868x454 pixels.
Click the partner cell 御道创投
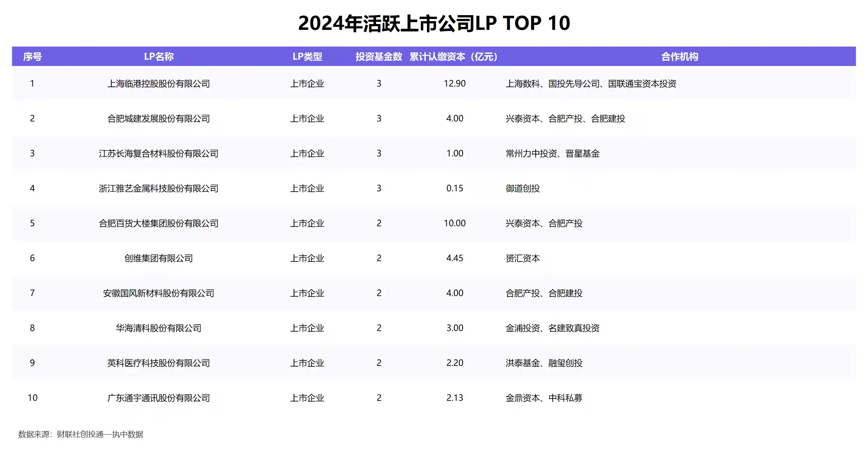tap(522, 188)
